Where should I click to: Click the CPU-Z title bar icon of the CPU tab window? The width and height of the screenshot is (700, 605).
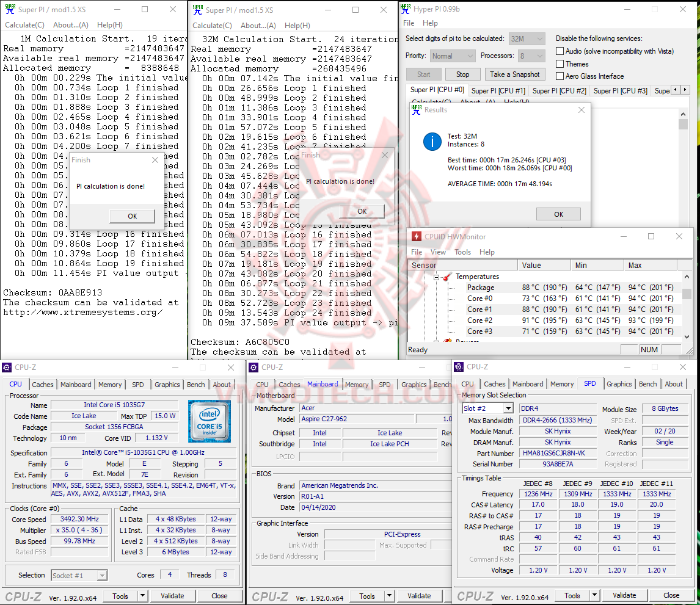tap(7, 367)
